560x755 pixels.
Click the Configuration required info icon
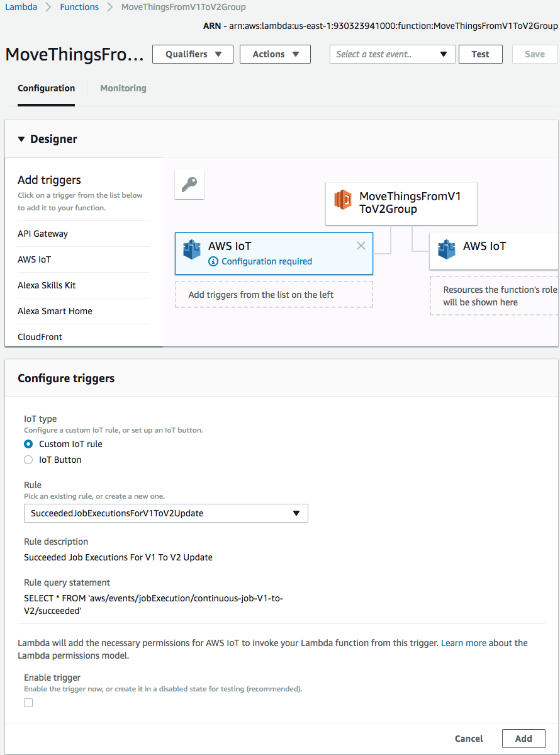click(x=213, y=261)
